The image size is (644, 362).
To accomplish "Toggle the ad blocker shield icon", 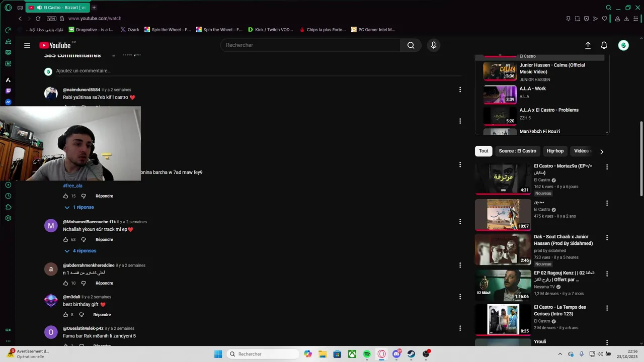I will [586, 19].
